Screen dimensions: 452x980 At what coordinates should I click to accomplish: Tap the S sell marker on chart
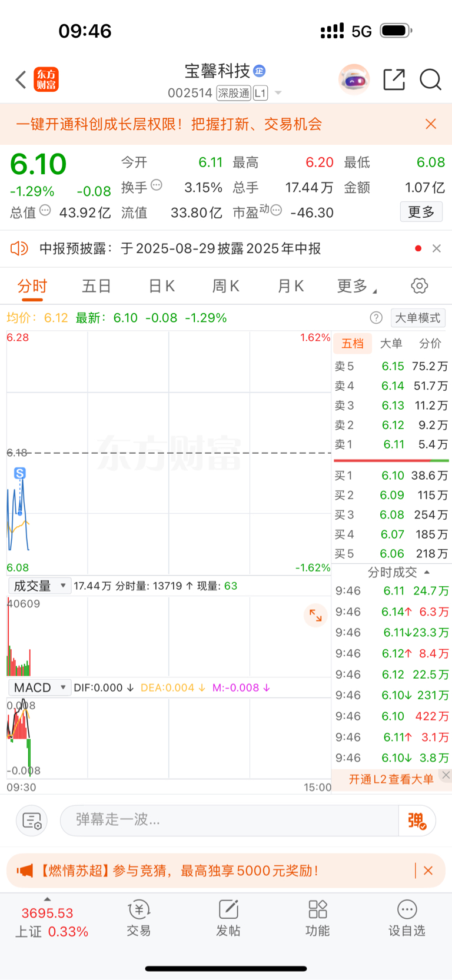point(20,473)
